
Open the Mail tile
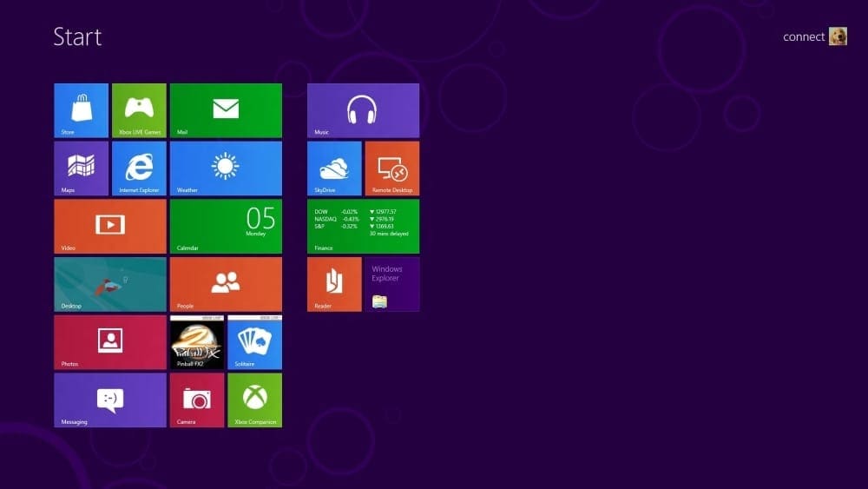[226, 110]
